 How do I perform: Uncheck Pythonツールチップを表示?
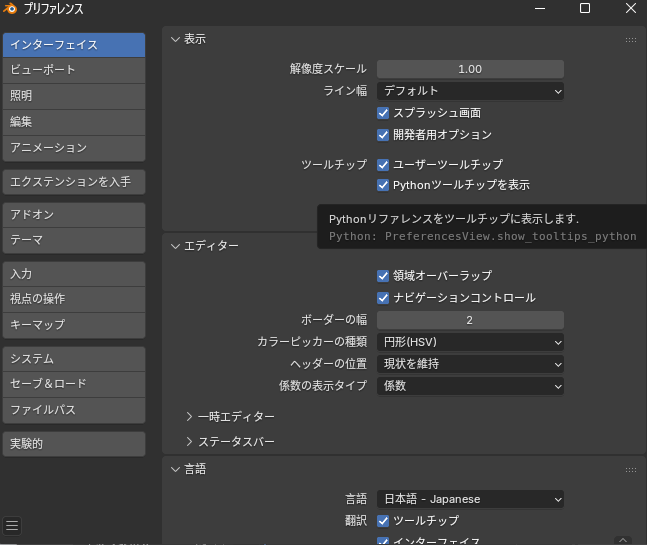tap(383, 185)
